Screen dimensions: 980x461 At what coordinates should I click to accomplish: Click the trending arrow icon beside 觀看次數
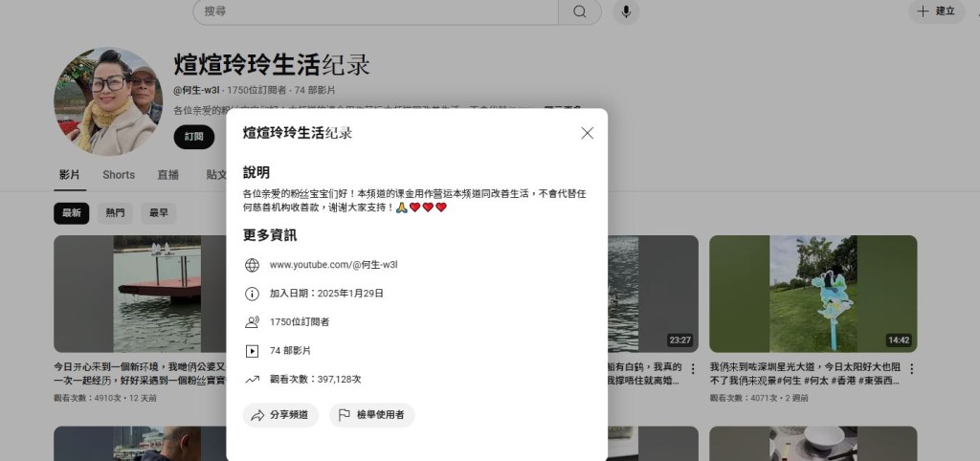[x=252, y=380]
